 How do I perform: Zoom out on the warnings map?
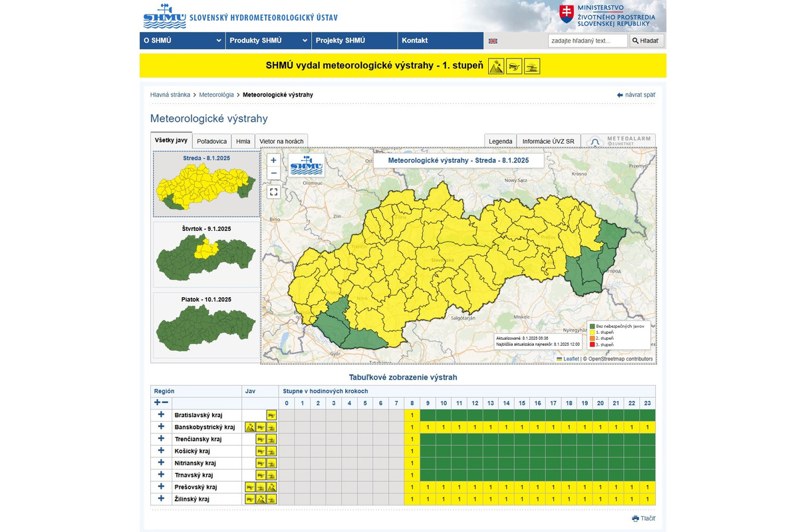(x=273, y=174)
